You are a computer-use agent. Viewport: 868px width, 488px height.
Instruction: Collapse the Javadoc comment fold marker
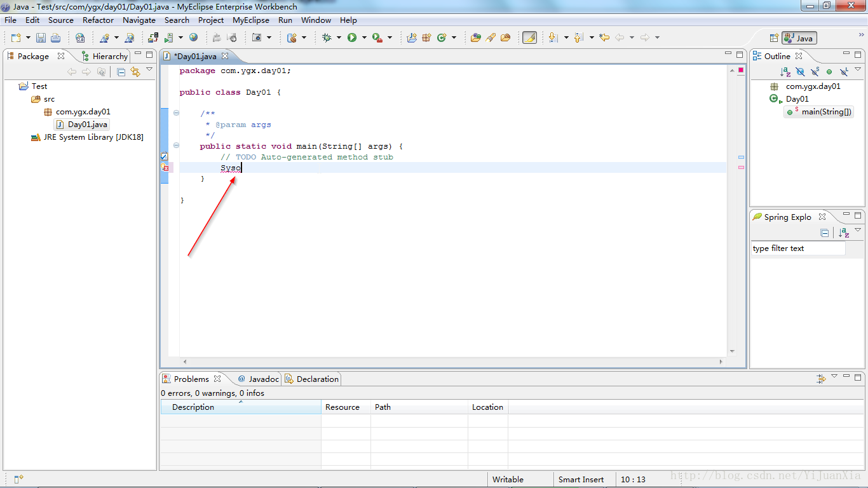click(x=176, y=114)
